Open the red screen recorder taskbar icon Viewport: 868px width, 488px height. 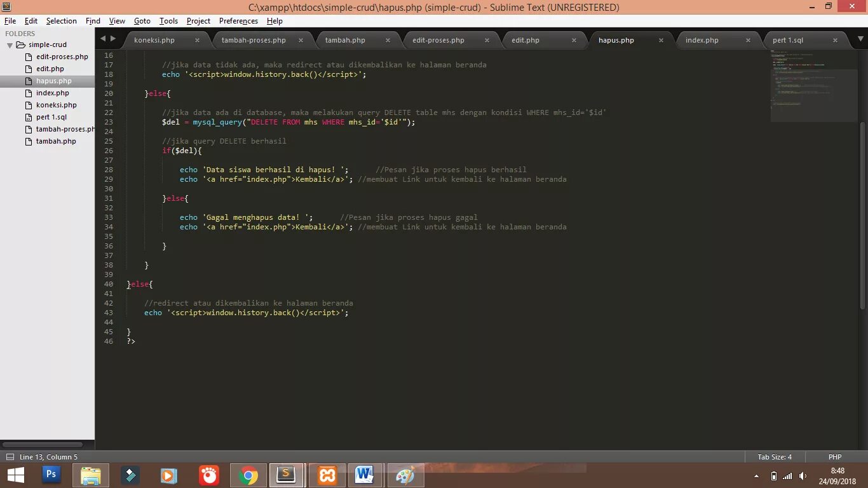(x=208, y=475)
